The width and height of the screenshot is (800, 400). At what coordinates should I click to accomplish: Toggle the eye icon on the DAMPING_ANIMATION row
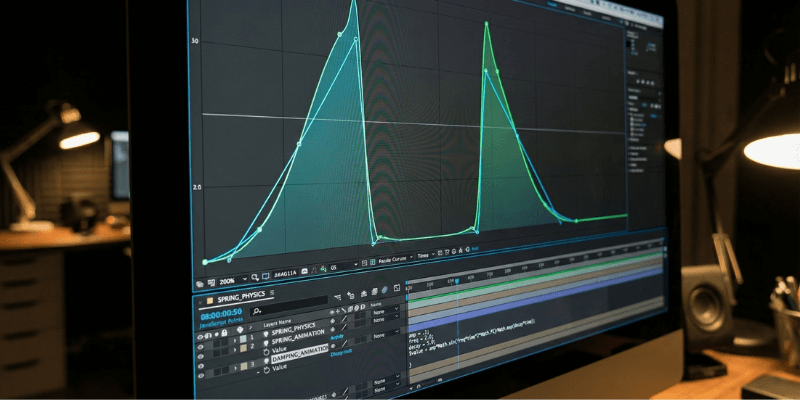(201, 376)
